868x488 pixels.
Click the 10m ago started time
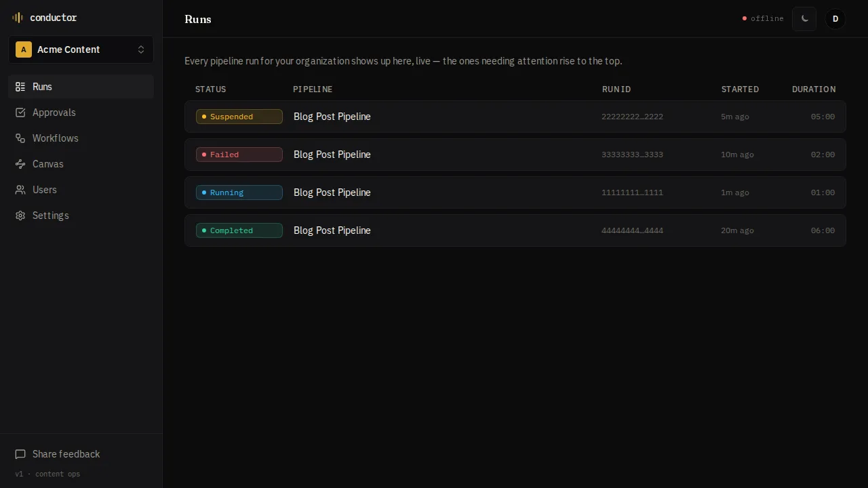click(x=737, y=155)
